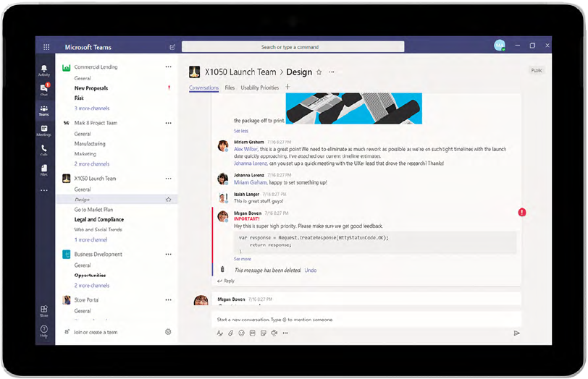588x379 pixels.
Task: Click the Miriam Graham mention link
Action: coord(250,182)
